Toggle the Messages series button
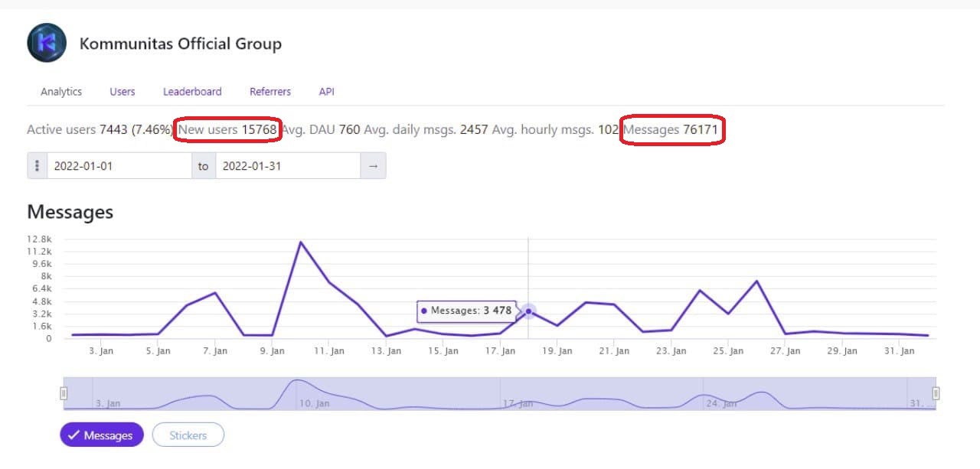Viewport: 980px width, 469px height. (x=102, y=435)
